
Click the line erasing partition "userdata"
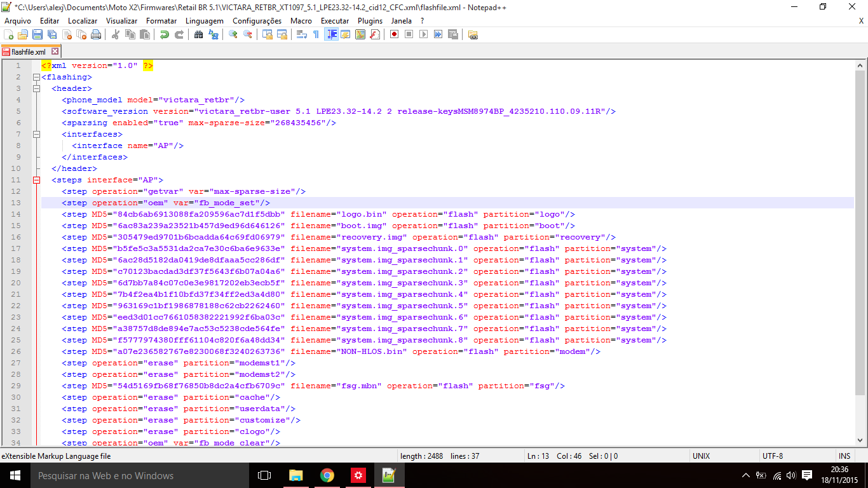click(179, 409)
